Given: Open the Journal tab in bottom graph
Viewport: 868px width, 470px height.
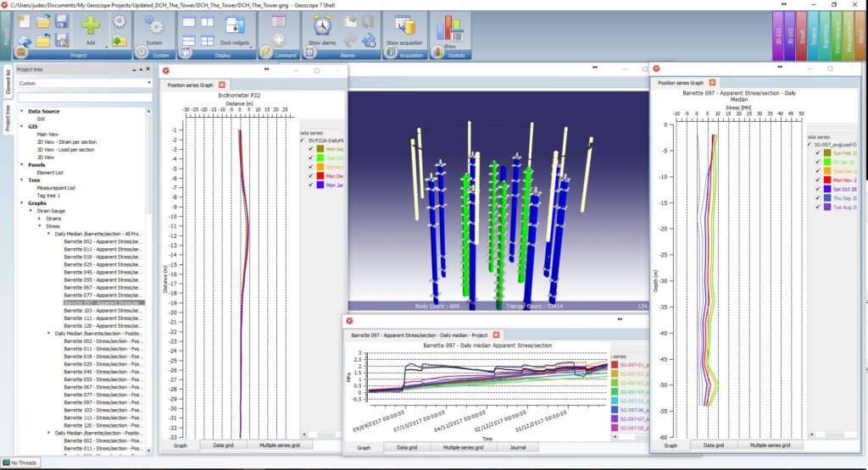Looking at the screenshot, I should (x=517, y=447).
